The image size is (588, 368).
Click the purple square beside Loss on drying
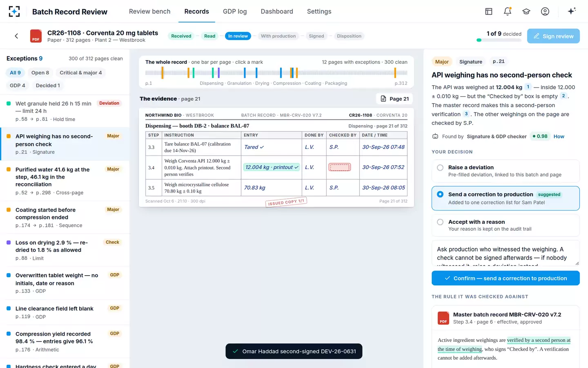[x=9, y=242]
